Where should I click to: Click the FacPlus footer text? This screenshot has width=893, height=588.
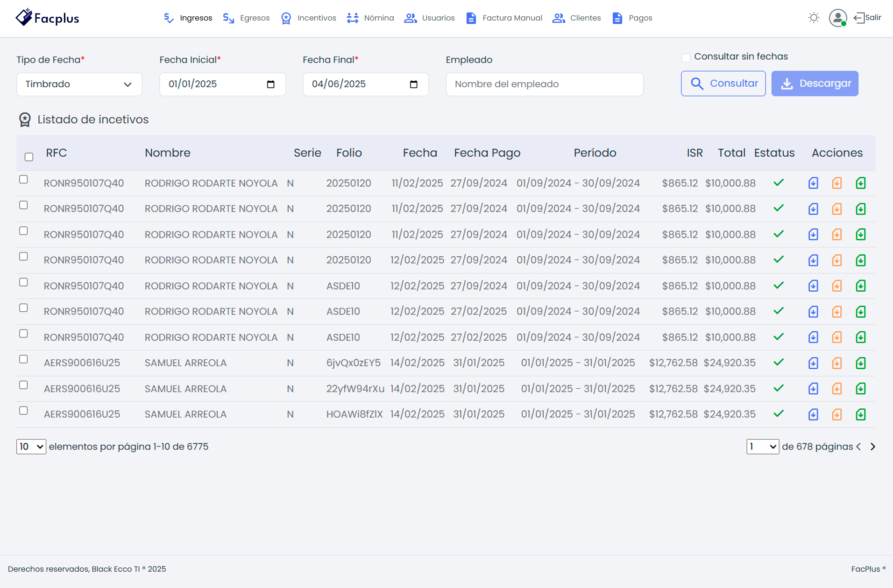pos(868,569)
